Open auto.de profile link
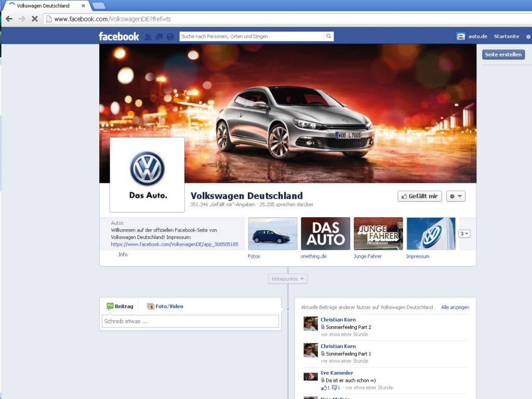Viewport: 532px width, 399px height. tap(478, 36)
